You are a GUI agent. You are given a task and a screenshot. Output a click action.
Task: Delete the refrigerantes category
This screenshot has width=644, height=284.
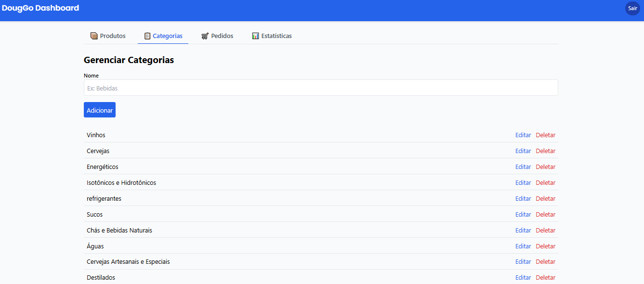545,199
